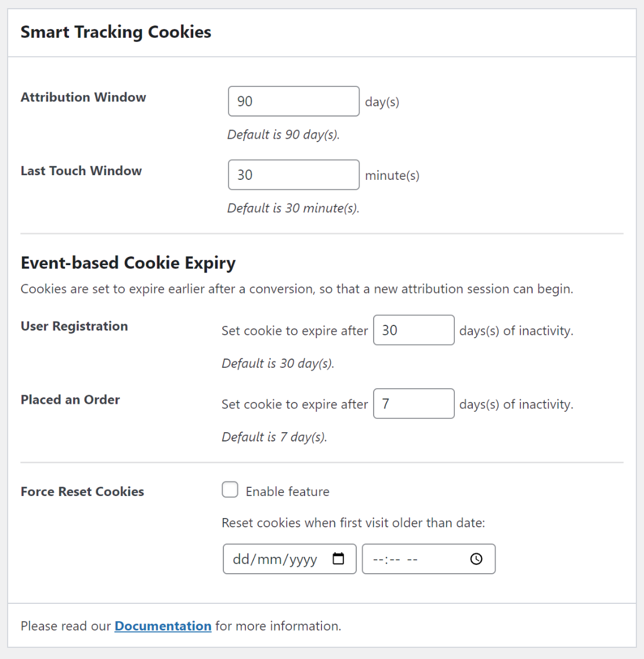Open the clock time picker icon
Viewport: 644px width, 659px height.
pos(476,559)
